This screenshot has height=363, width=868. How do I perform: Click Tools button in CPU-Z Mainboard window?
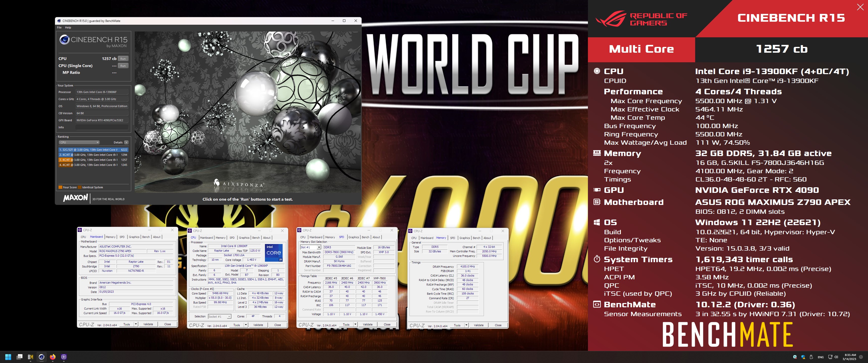point(127,324)
